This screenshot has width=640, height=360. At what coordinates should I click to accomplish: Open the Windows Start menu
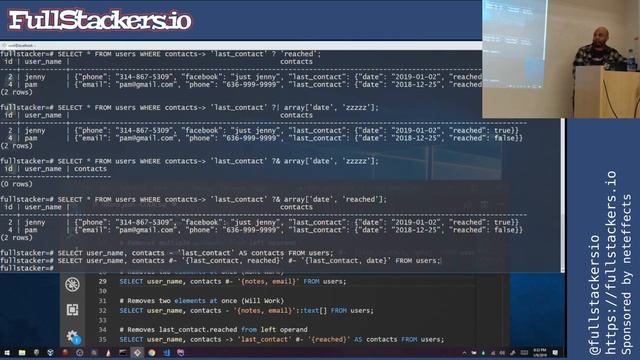point(7,353)
